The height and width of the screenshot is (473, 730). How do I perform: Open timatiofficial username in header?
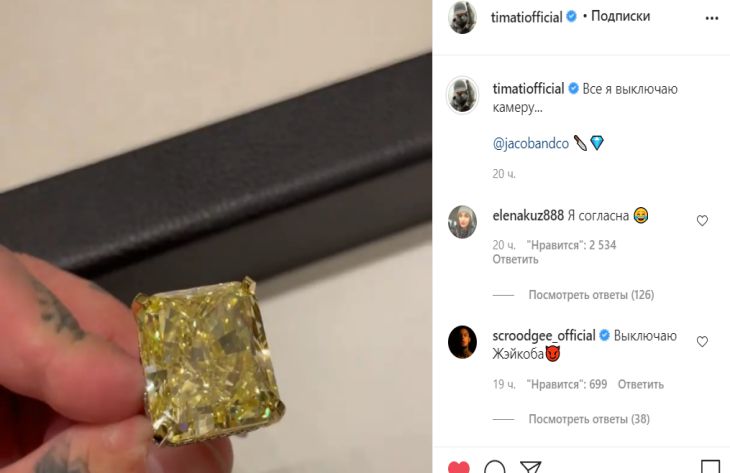527,17
